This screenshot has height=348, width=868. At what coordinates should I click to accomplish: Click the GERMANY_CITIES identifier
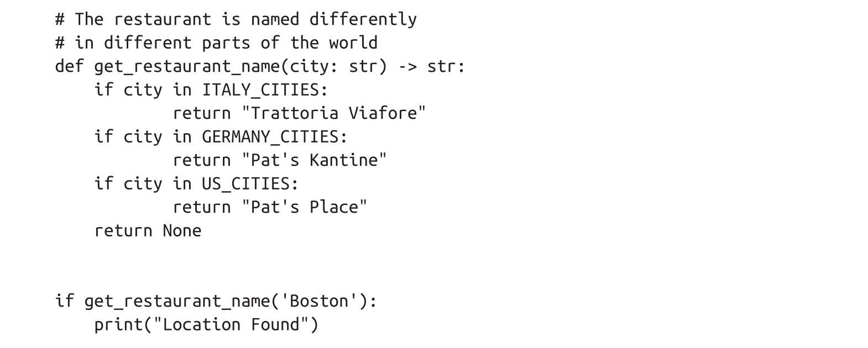pyautogui.click(x=270, y=137)
